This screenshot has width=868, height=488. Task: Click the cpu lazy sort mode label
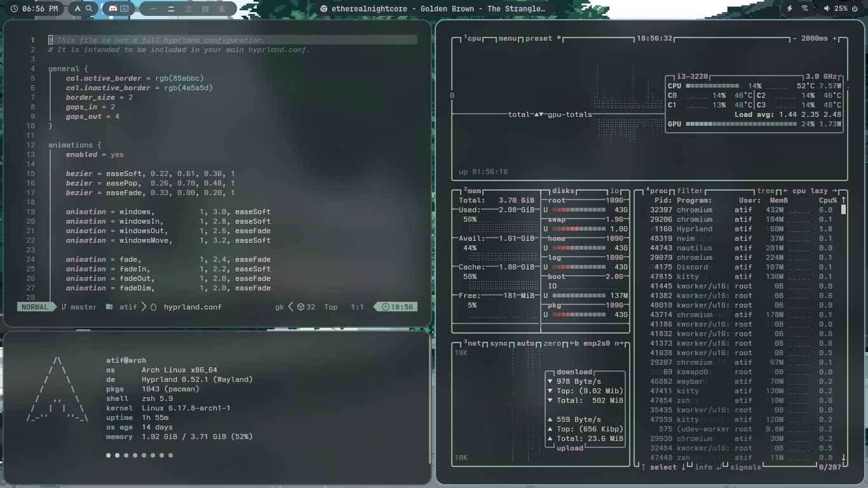click(x=810, y=191)
